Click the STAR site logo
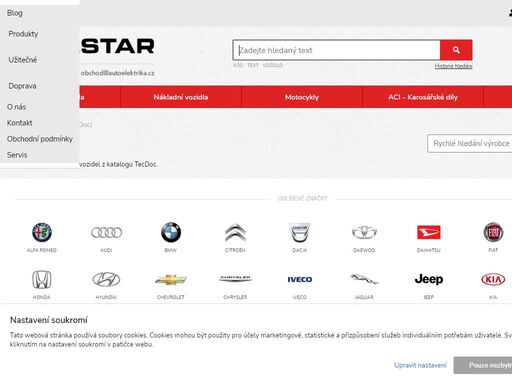Viewport: 512px width, 384px height. coord(117,46)
